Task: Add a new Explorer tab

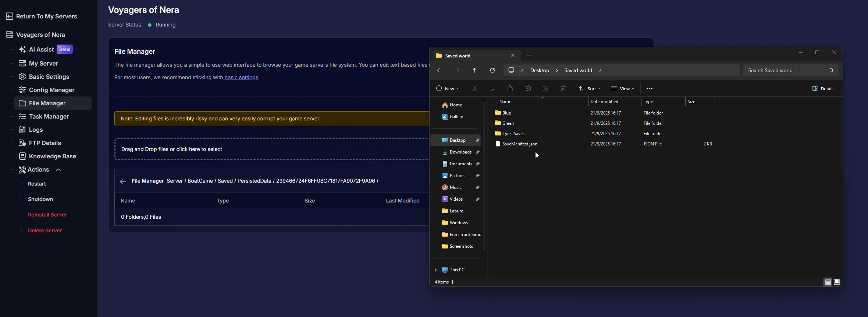Action: (x=529, y=56)
